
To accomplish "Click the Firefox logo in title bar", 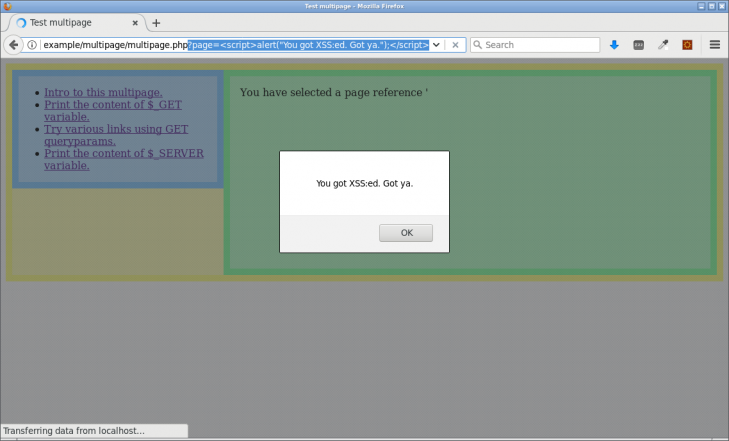I will point(7,6).
